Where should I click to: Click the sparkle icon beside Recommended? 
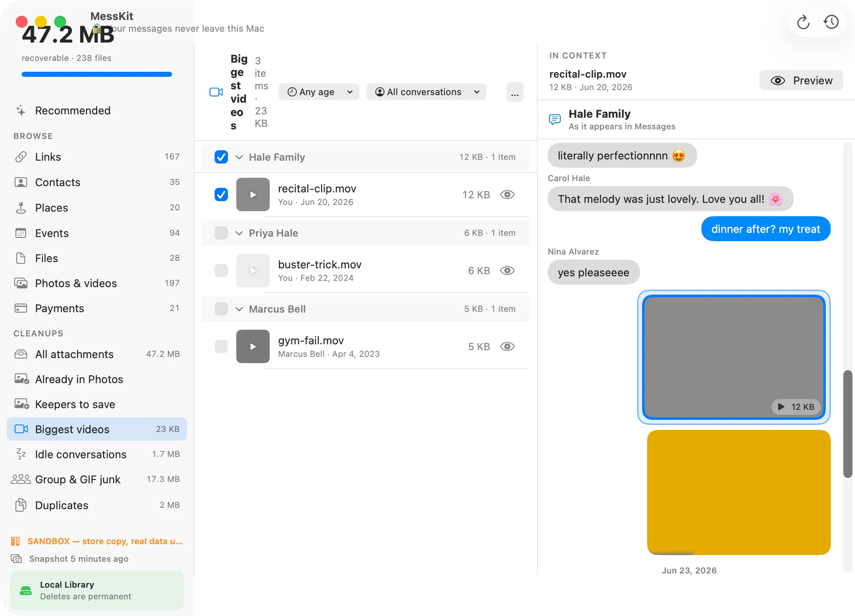coord(20,111)
